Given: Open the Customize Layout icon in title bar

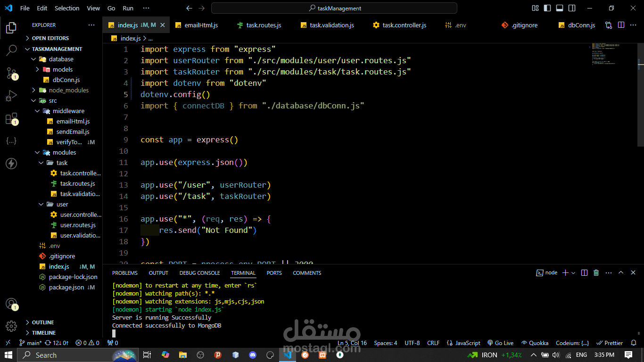Looking at the screenshot, I should click(x=535, y=8).
